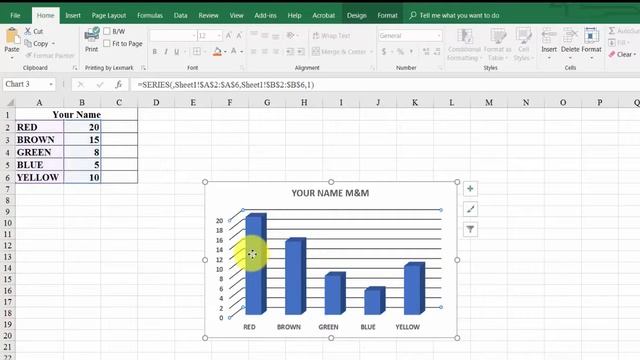Click the Chart Elements plus button
640x360 pixels.
(x=470, y=189)
